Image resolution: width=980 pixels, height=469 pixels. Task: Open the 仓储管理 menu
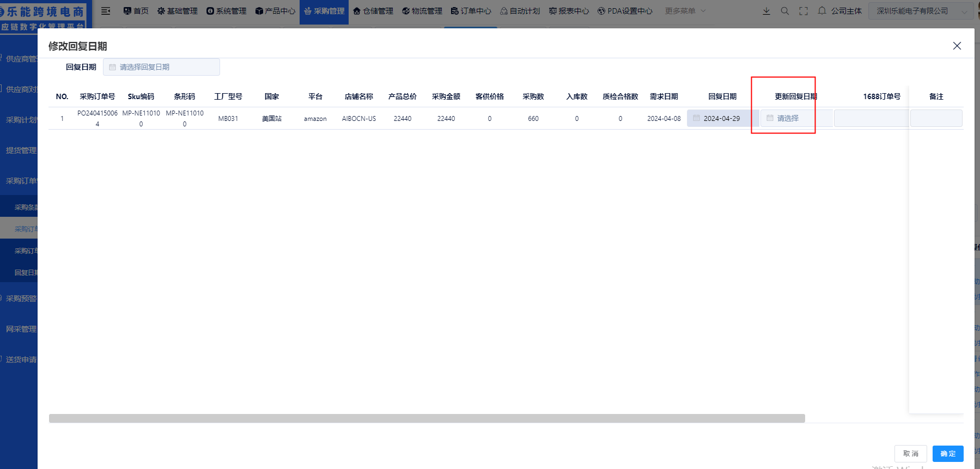click(373, 11)
